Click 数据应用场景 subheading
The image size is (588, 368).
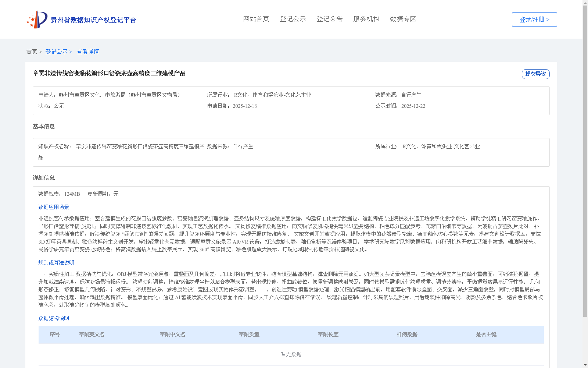click(54, 207)
